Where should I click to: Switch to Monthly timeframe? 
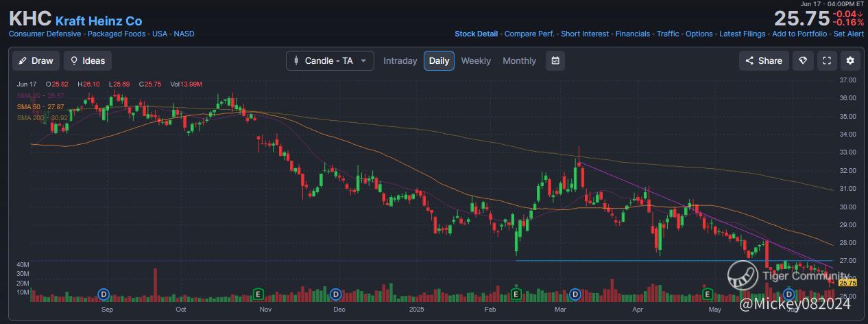pyautogui.click(x=520, y=60)
